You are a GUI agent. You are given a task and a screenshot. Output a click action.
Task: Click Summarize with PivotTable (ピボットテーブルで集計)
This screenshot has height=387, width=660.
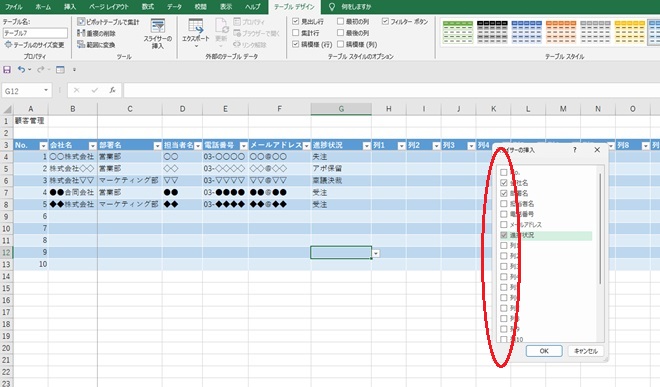pyautogui.click(x=108, y=22)
